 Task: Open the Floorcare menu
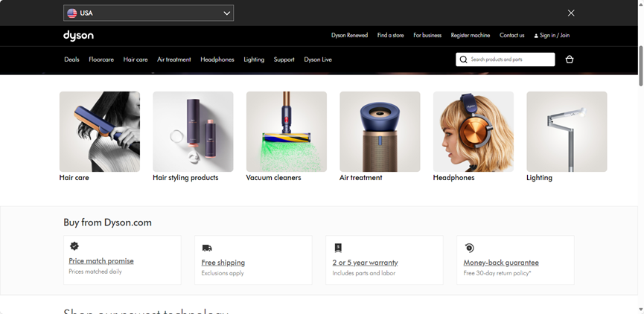coord(101,60)
